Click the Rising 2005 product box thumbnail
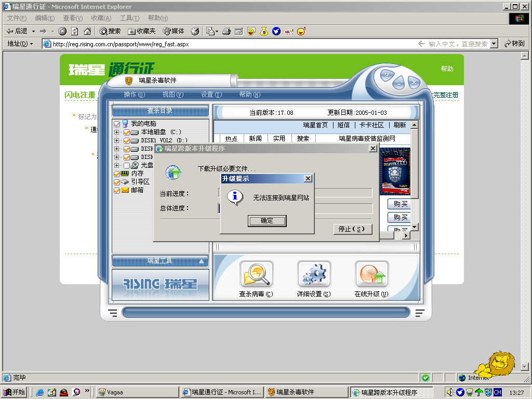 click(x=395, y=171)
